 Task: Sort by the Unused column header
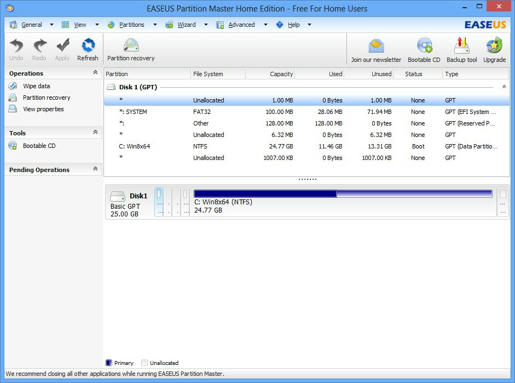(369, 74)
